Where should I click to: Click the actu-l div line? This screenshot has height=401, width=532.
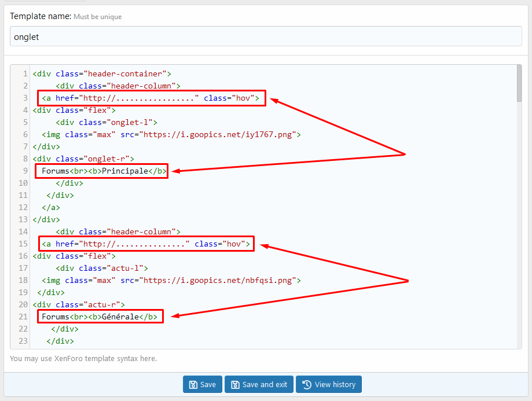tap(102, 268)
